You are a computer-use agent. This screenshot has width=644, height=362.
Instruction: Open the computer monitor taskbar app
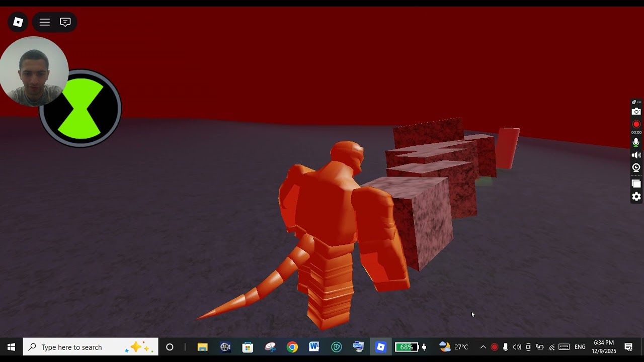[x=358, y=347]
